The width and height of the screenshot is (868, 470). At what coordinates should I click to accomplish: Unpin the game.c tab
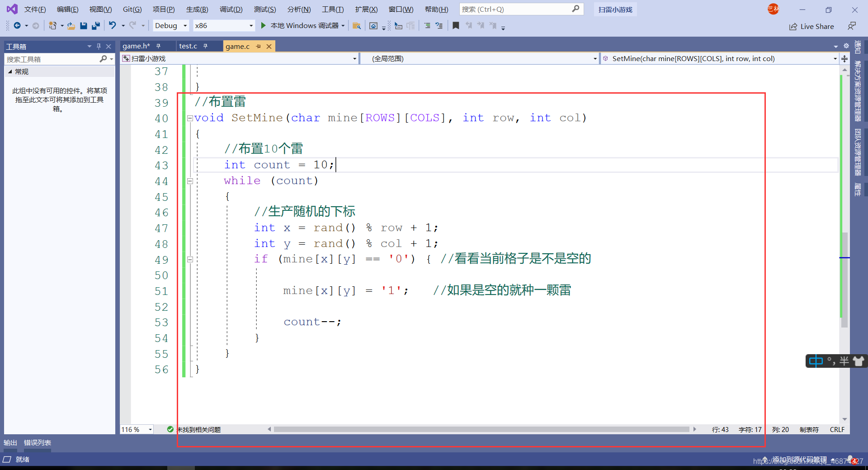click(259, 46)
